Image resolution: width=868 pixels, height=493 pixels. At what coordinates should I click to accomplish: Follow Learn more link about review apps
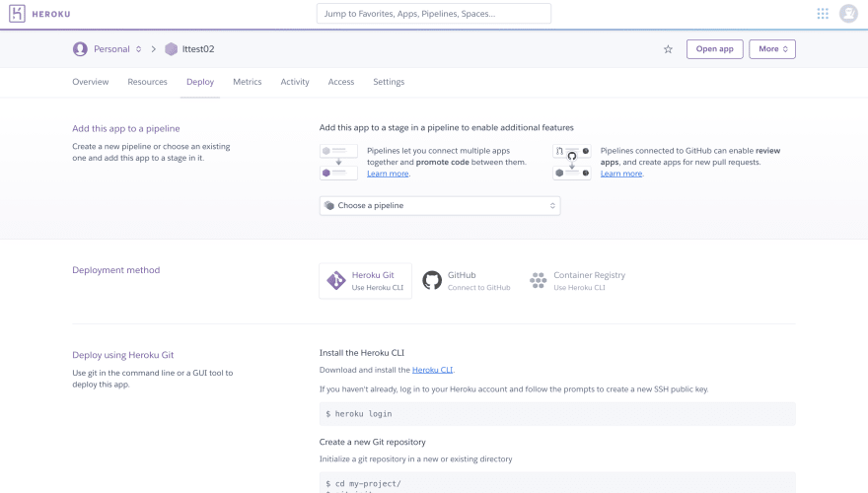[x=621, y=174]
